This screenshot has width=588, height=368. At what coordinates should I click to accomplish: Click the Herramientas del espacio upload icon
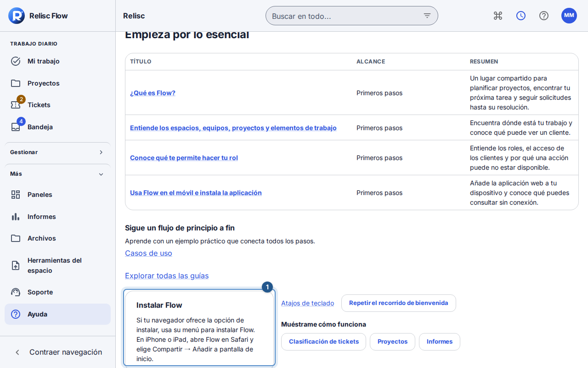point(16,265)
